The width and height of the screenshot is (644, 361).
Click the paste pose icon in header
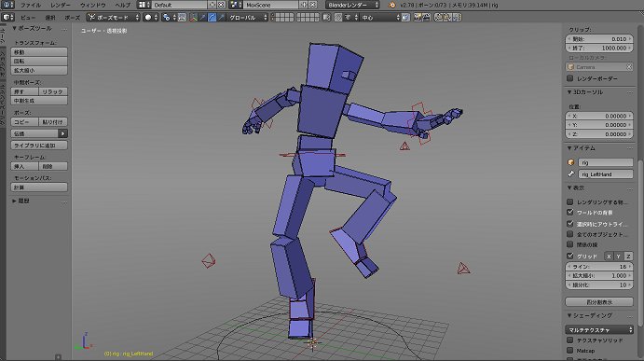pos(447,18)
